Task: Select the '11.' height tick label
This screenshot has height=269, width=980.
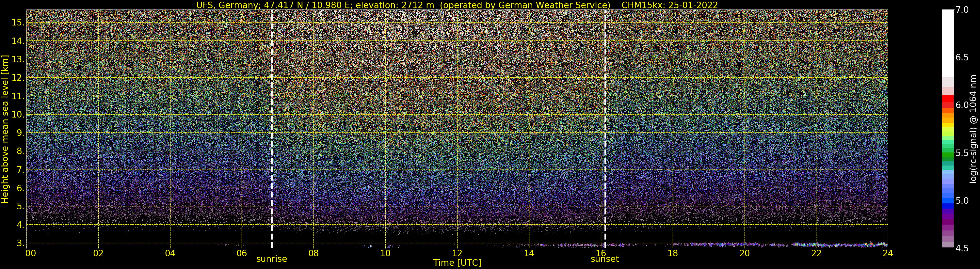Action: [18, 96]
